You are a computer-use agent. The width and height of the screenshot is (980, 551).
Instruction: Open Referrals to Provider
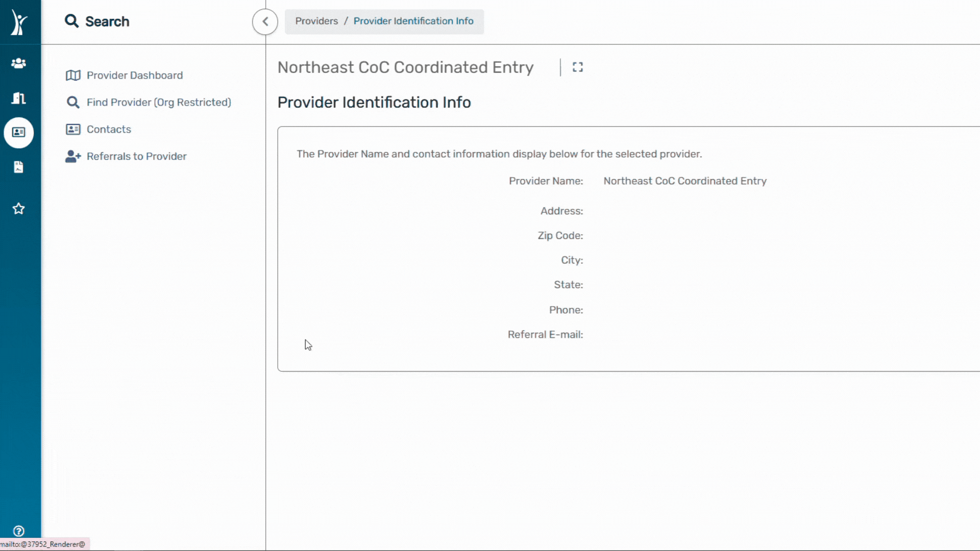click(136, 157)
